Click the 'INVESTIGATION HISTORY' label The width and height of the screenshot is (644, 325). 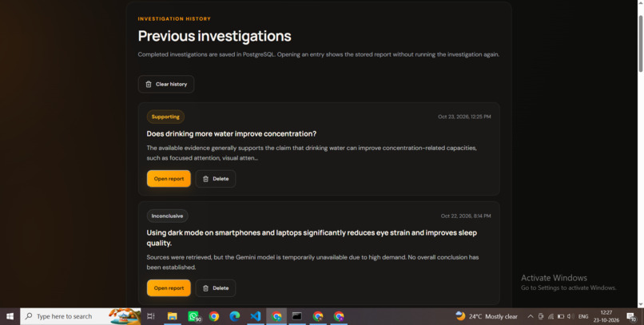point(174,19)
